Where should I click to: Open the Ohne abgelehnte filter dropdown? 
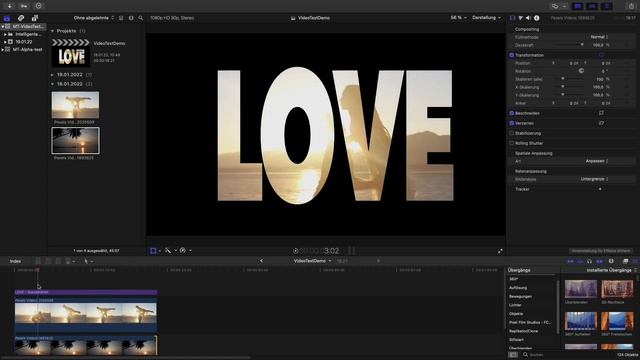tap(94, 18)
